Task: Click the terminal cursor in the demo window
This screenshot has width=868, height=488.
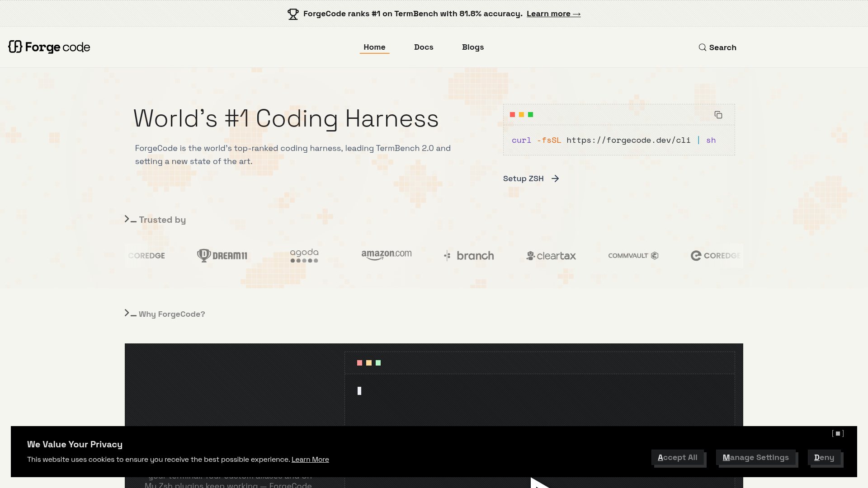Action: click(359, 391)
